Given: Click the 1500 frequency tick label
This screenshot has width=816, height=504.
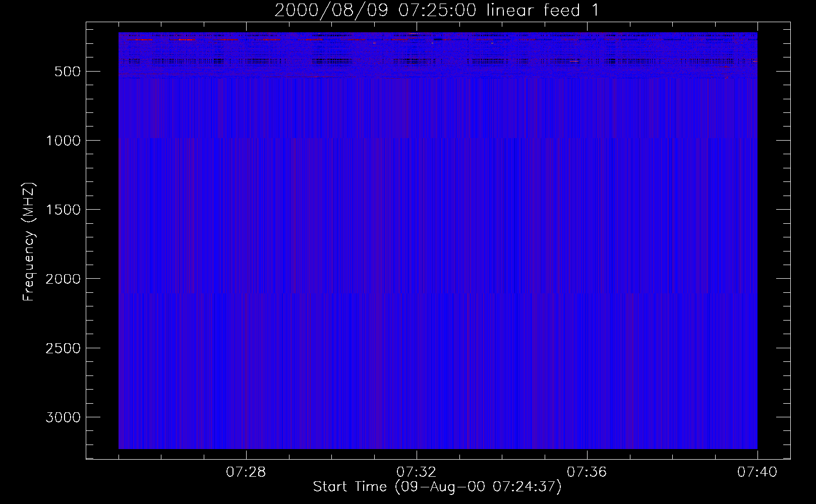Looking at the screenshot, I should pyautogui.click(x=63, y=210).
